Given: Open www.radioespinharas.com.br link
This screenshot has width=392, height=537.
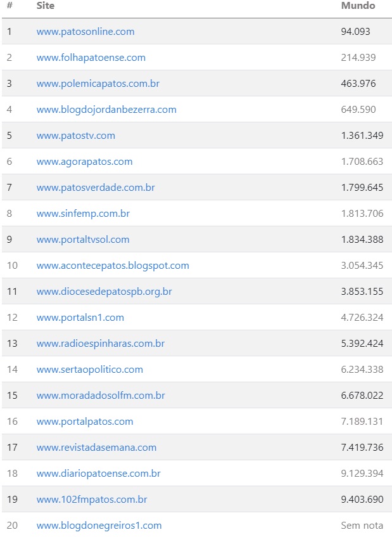Looking at the screenshot, I should pos(101,343).
